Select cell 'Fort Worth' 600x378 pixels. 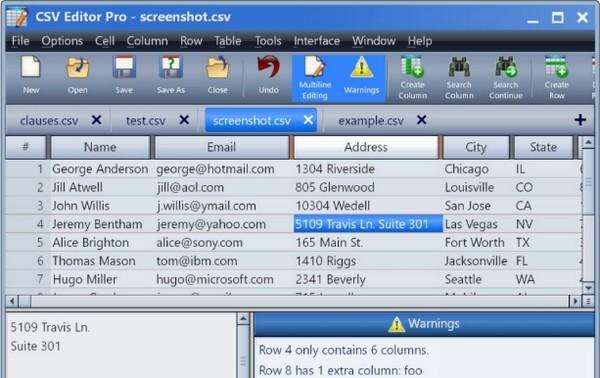point(474,243)
